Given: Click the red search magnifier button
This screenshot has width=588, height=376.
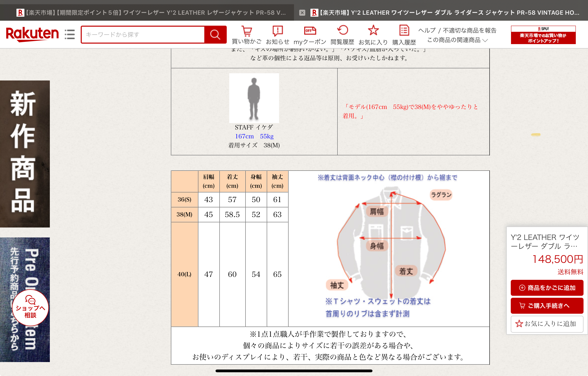Looking at the screenshot, I should coord(215,34).
